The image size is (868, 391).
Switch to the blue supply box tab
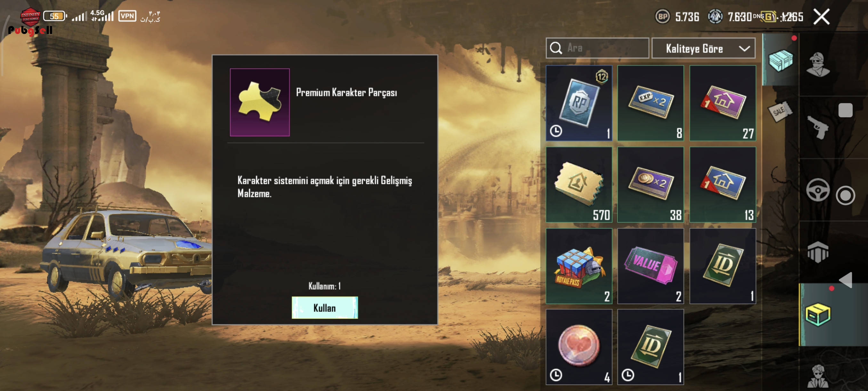(x=780, y=60)
